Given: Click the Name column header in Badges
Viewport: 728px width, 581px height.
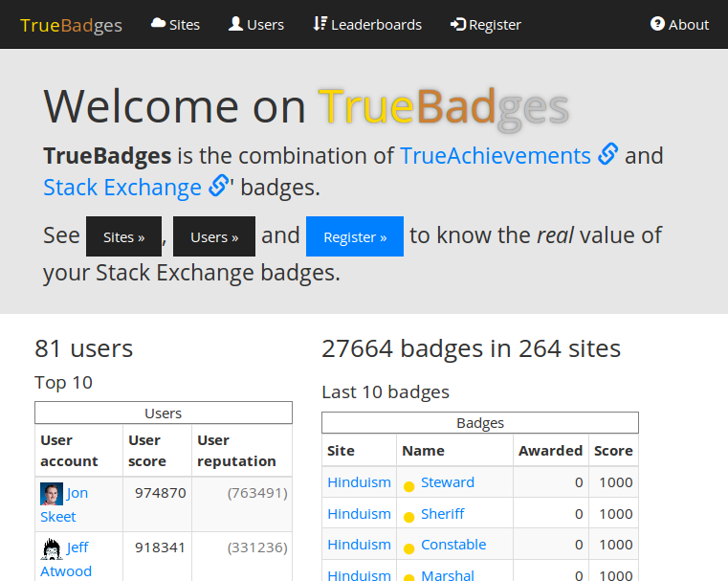Looking at the screenshot, I should [x=455, y=451].
